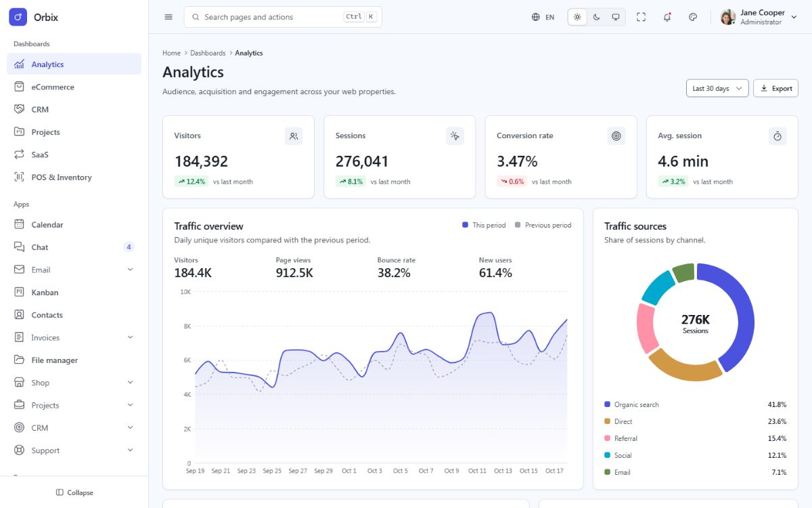
Task: Click the File manager folder icon
Action: pyautogui.click(x=19, y=360)
